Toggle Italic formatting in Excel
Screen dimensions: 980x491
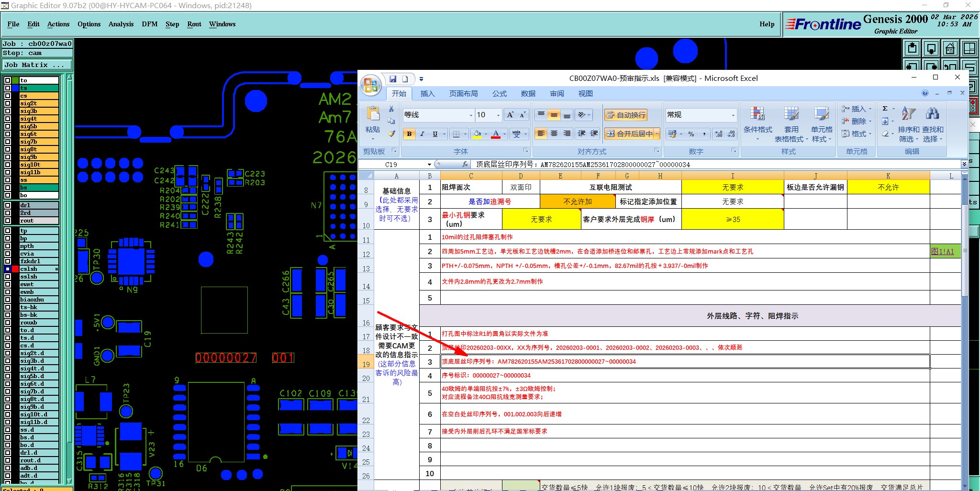(x=422, y=134)
